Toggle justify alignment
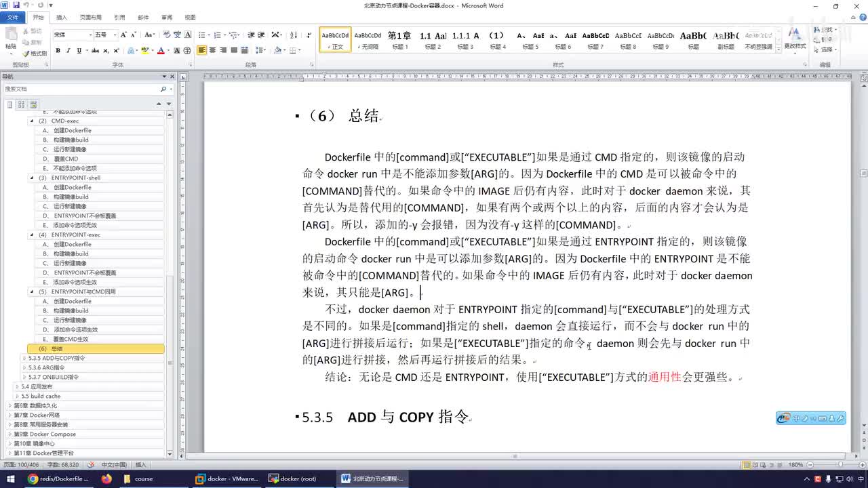The width and height of the screenshot is (868, 488). point(234,50)
